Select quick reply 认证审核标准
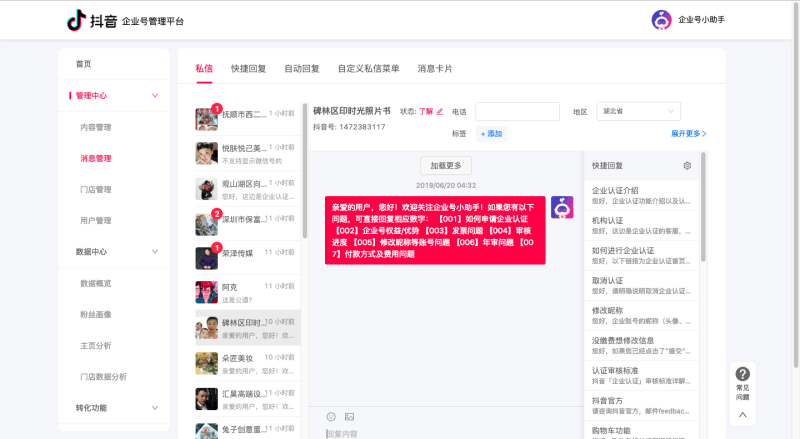Screen dimensions: 800x439 pos(641,376)
